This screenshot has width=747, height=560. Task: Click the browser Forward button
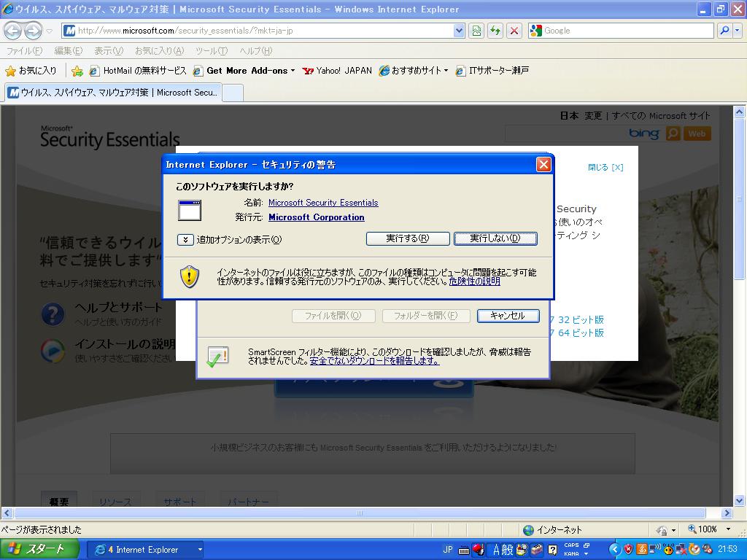tap(32, 31)
